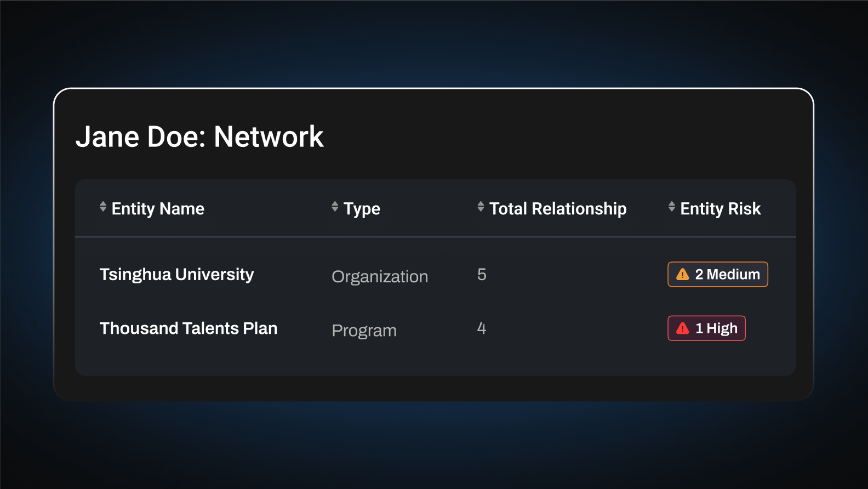
Task: Click the Entity Risk sort icon
Action: coord(672,207)
